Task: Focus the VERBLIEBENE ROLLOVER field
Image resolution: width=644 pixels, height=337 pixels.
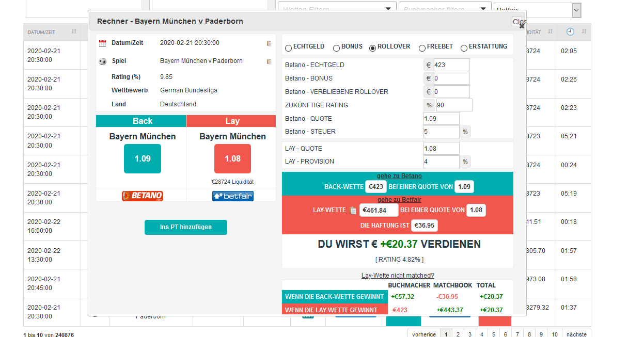Action: 451,92
